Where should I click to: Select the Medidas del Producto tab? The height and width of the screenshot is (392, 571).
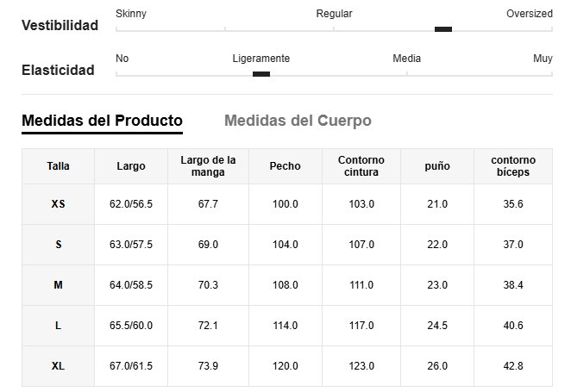(102, 121)
